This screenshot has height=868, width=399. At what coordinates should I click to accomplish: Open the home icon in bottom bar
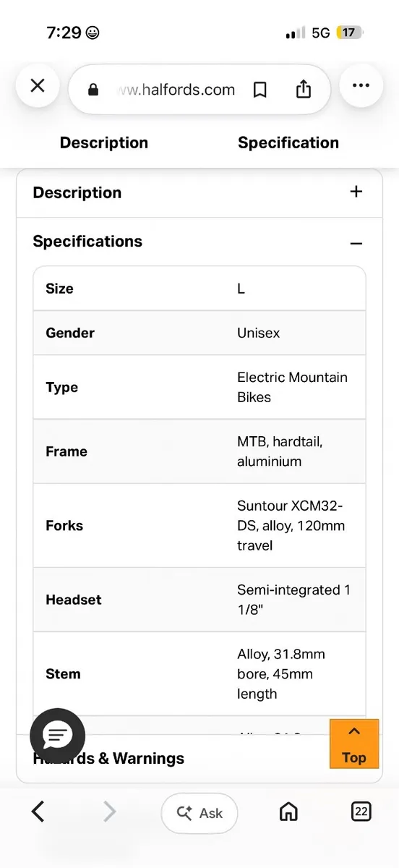point(288,812)
